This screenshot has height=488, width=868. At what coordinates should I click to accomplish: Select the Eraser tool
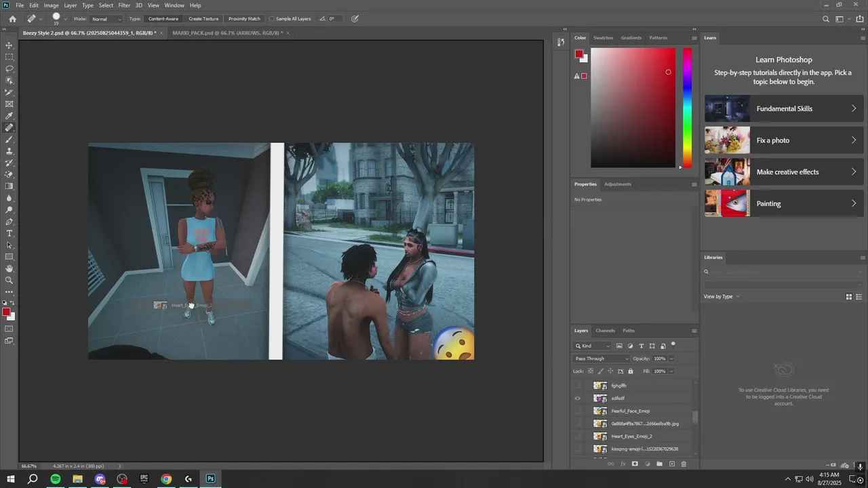pos(9,174)
